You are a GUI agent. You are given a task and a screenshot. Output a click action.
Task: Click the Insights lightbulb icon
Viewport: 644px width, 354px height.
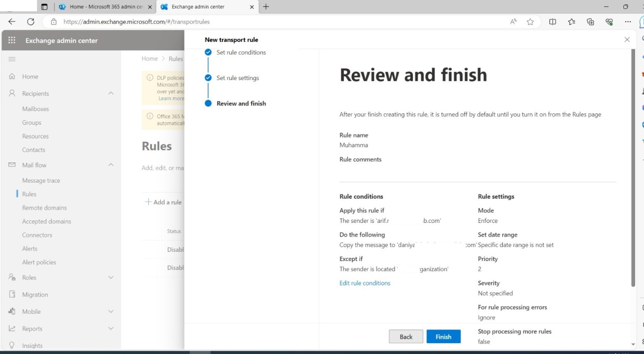pyautogui.click(x=12, y=345)
